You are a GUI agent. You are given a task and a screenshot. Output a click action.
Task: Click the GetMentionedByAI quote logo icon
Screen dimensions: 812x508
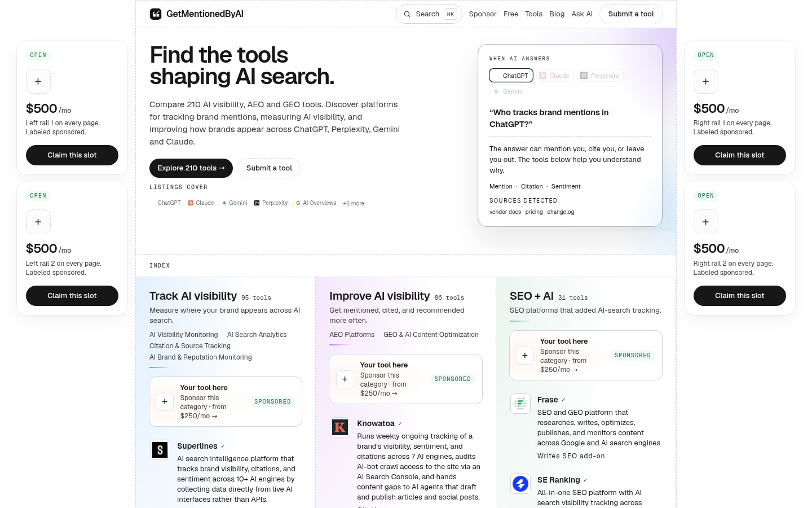coord(156,14)
